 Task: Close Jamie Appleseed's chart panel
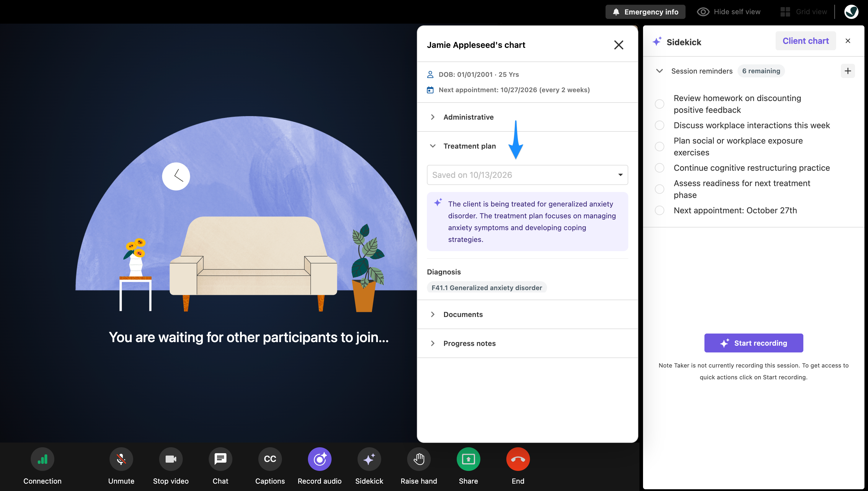pos(619,45)
